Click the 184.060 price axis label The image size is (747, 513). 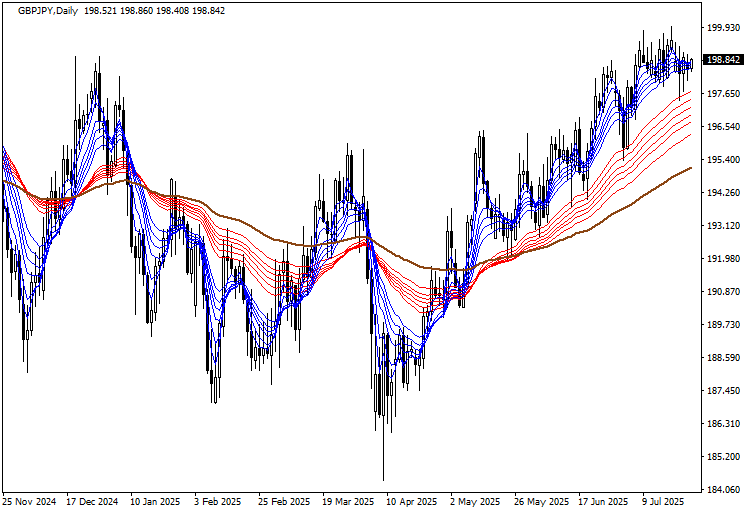(x=723, y=490)
